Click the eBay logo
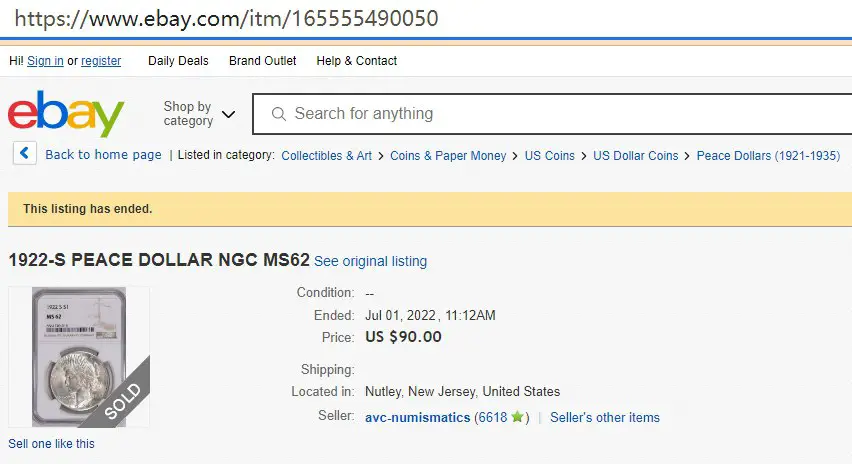The image size is (852, 464). tap(66, 114)
